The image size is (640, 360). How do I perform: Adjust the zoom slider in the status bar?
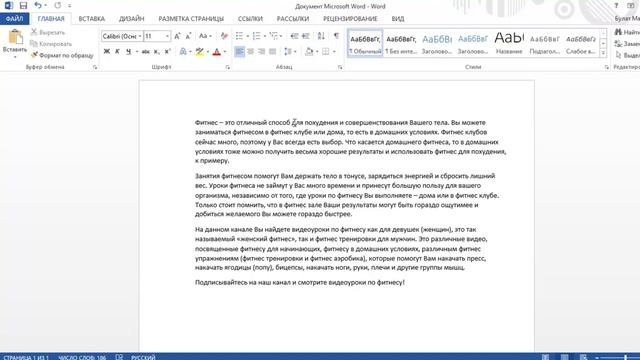[625, 358]
